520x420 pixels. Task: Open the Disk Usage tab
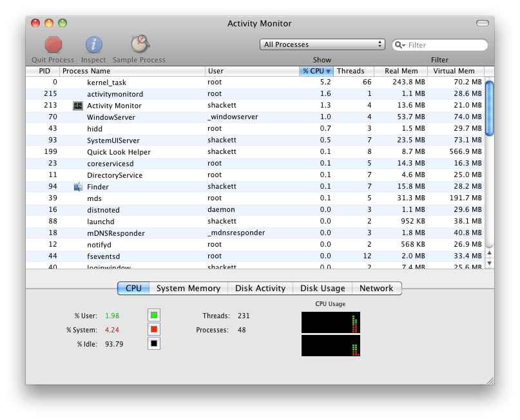pos(322,289)
